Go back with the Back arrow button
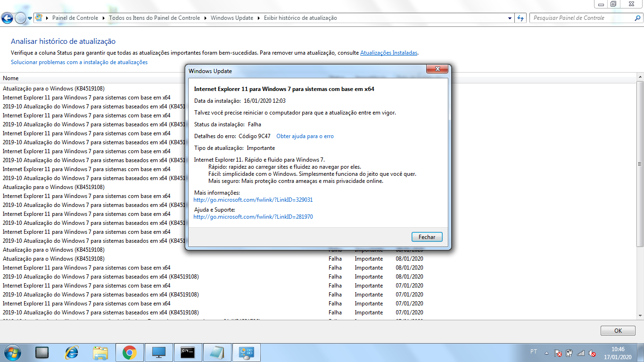This screenshot has height=362, width=644. (7, 18)
